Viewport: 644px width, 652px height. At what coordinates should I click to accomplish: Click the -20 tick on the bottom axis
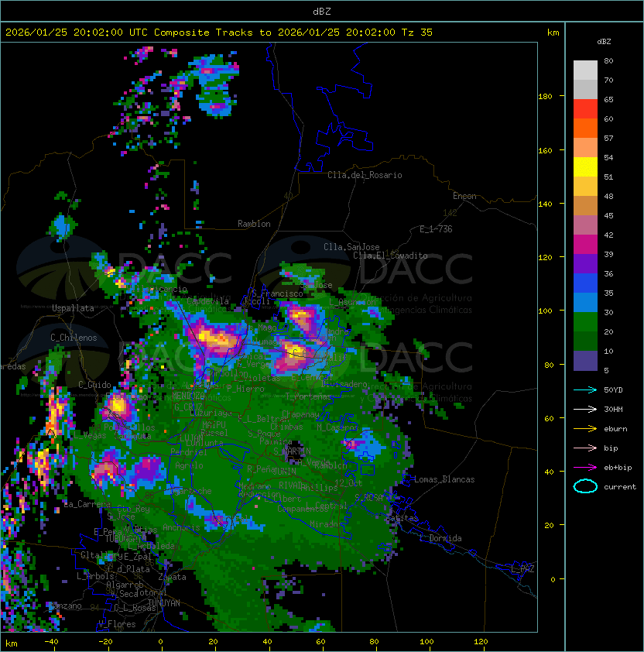pyautogui.click(x=105, y=642)
